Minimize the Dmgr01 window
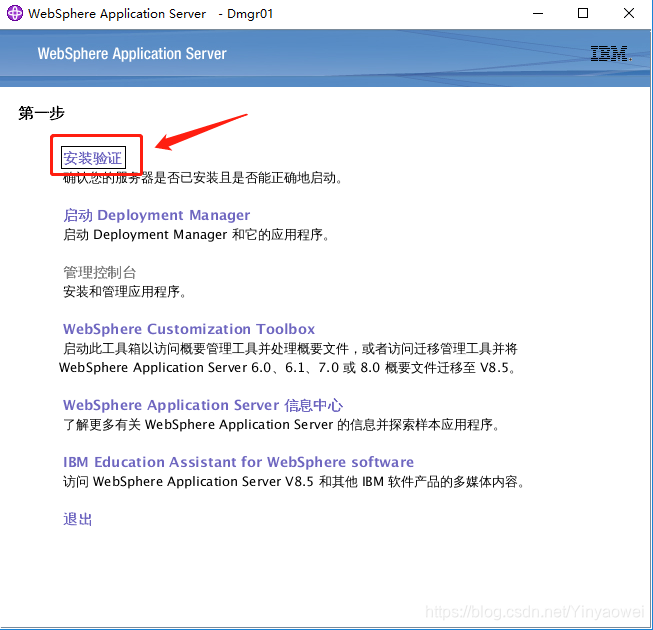 click(x=538, y=13)
